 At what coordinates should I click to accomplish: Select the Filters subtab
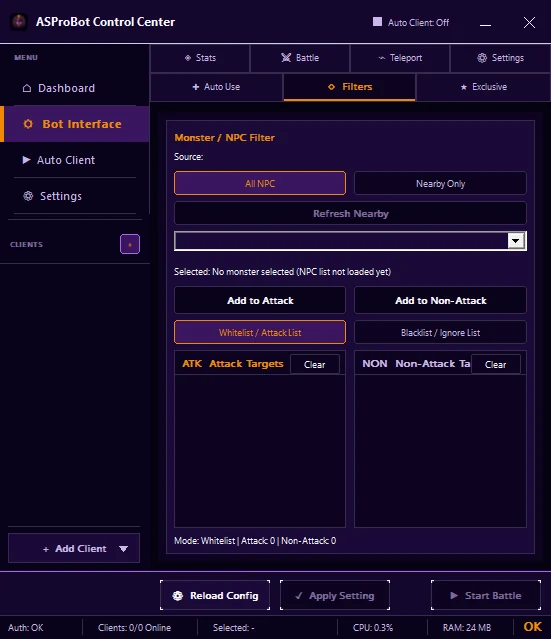point(350,87)
